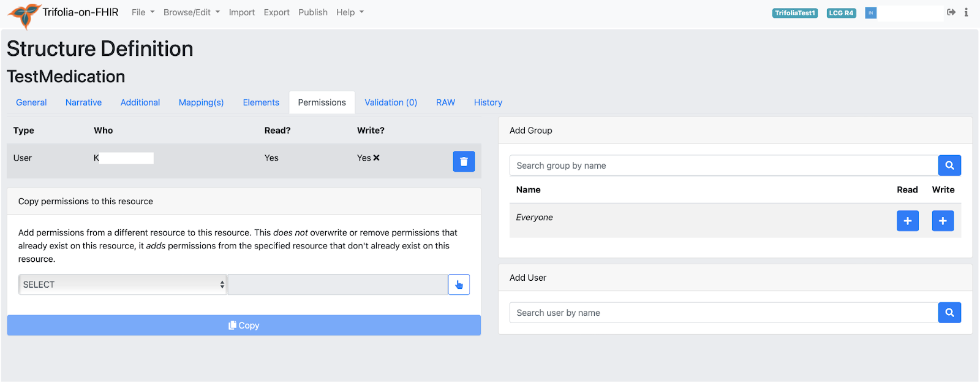Open the Help dropdown menu
This screenshot has width=980, height=382.
point(350,12)
